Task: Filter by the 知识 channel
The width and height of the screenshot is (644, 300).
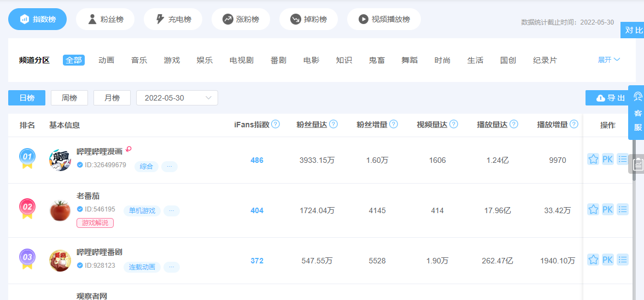Action: pyautogui.click(x=344, y=60)
